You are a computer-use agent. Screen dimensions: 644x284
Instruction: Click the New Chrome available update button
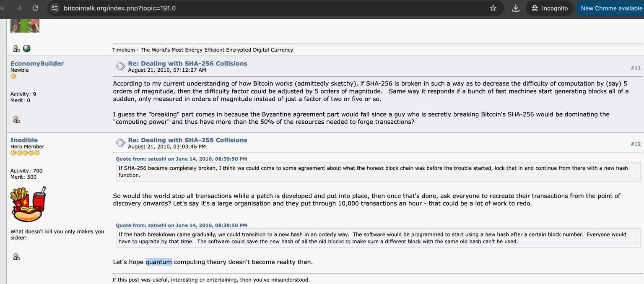tap(611, 8)
